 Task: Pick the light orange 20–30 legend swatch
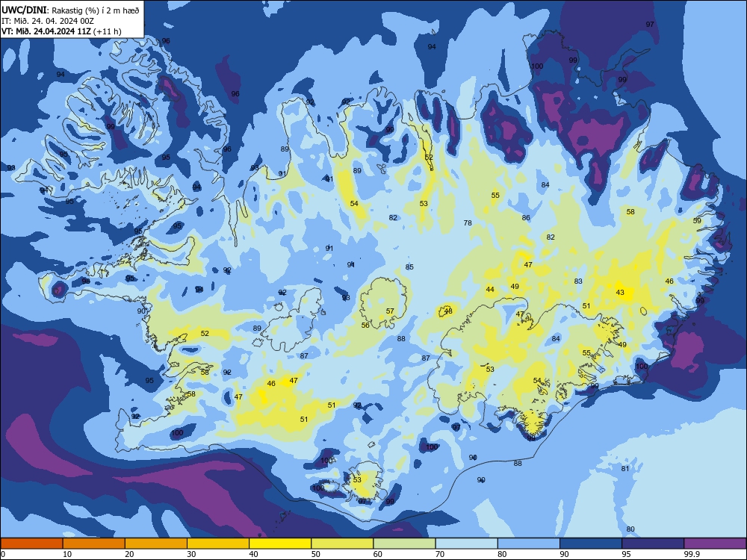pos(156,544)
